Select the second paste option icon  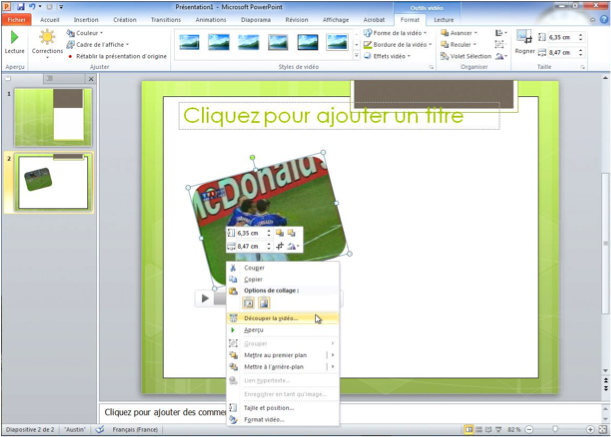coord(264,303)
